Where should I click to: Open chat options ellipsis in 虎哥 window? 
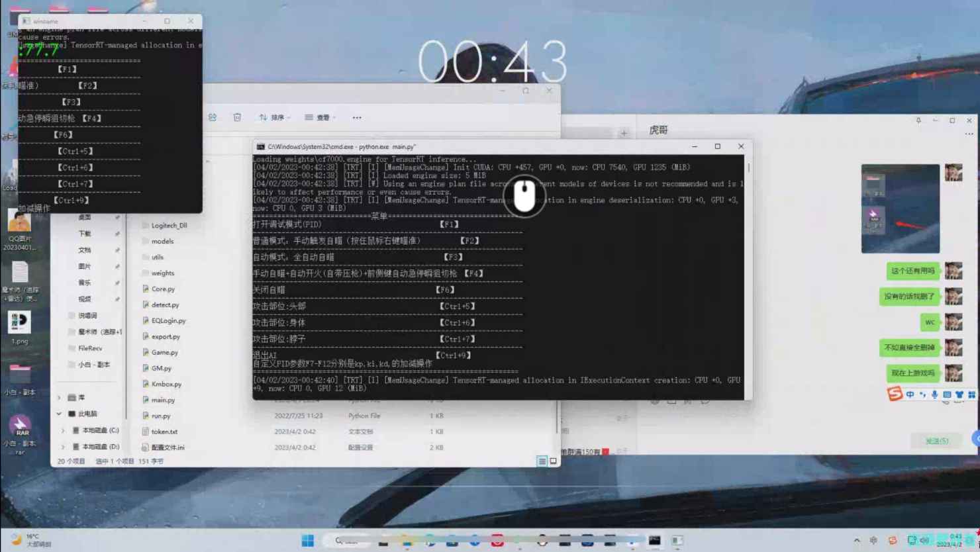969,134
